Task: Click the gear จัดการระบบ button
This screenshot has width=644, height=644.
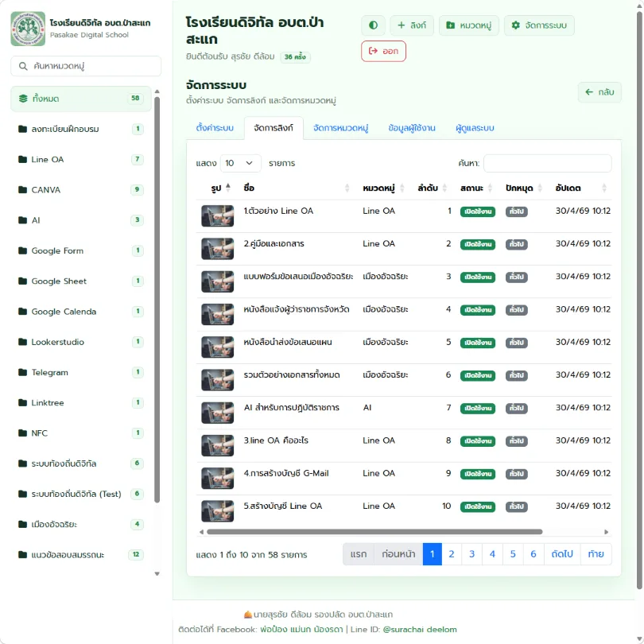Action: pos(539,25)
